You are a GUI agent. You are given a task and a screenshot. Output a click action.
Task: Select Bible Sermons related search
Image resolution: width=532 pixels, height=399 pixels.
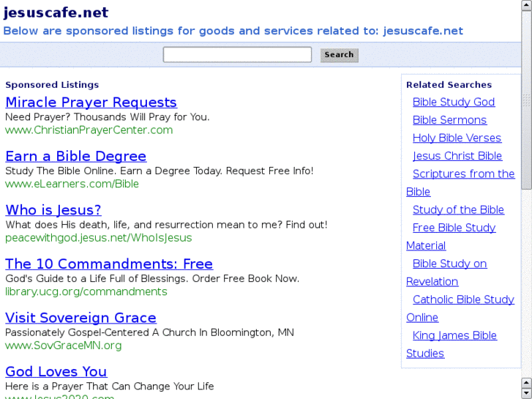click(449, 120)
